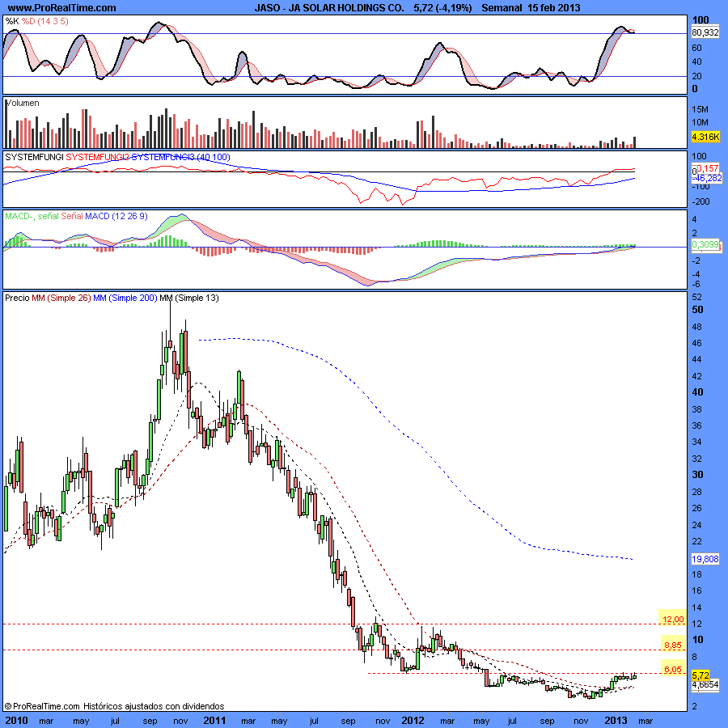The height and width of the screenshot is (728, 728).
Task: Click the '10M' volume axis label
Action: click(700, 122)
